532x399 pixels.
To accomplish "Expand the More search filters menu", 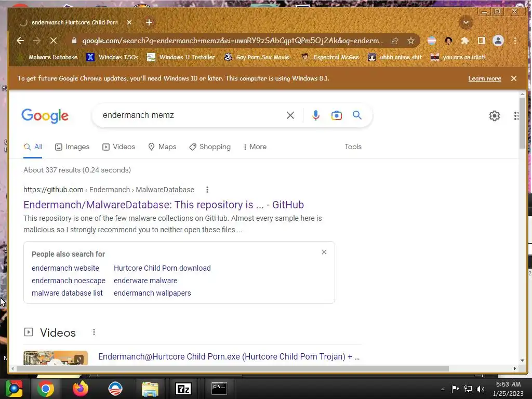I will click(x=255, y=147).
